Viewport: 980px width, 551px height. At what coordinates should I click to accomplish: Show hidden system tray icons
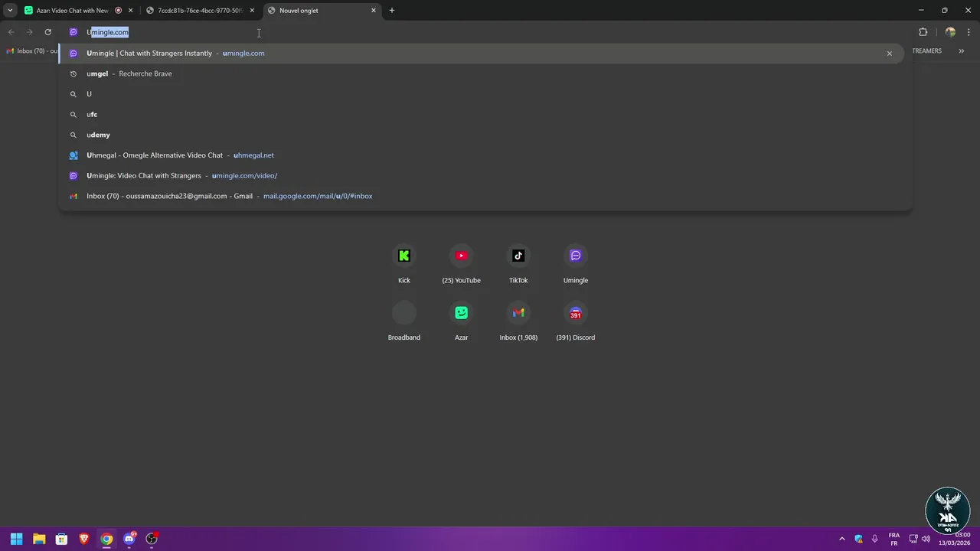tap(842, 539)
